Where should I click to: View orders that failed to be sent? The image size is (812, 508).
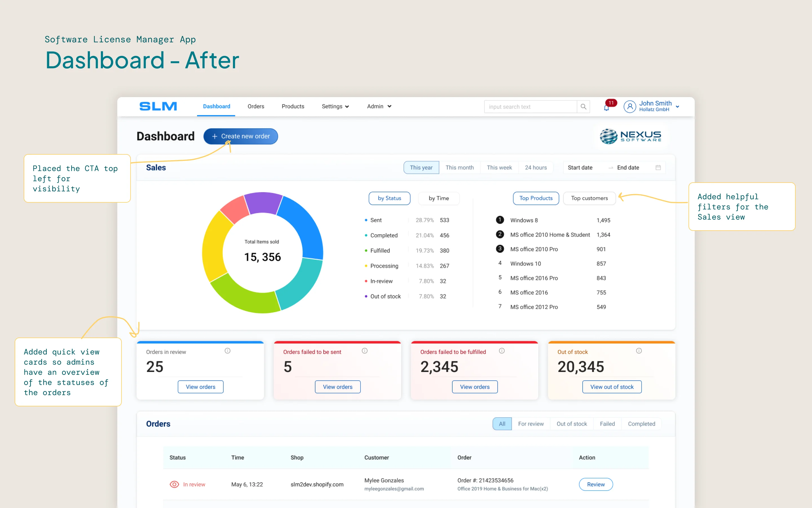(337, 387)
